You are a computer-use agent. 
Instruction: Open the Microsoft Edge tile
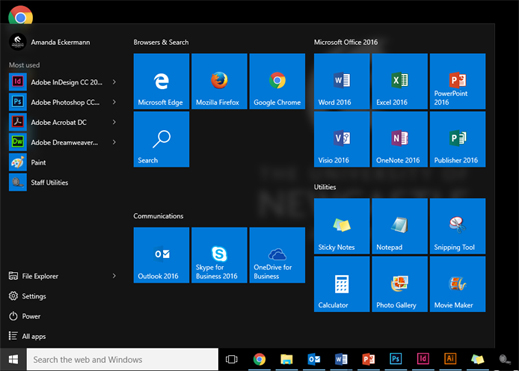point(161,81)
